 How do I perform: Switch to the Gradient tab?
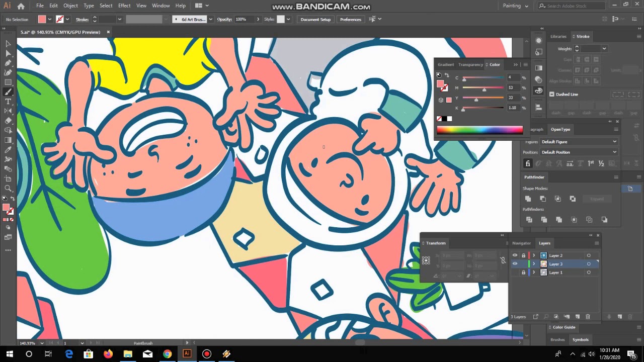[x=445, y=64]
